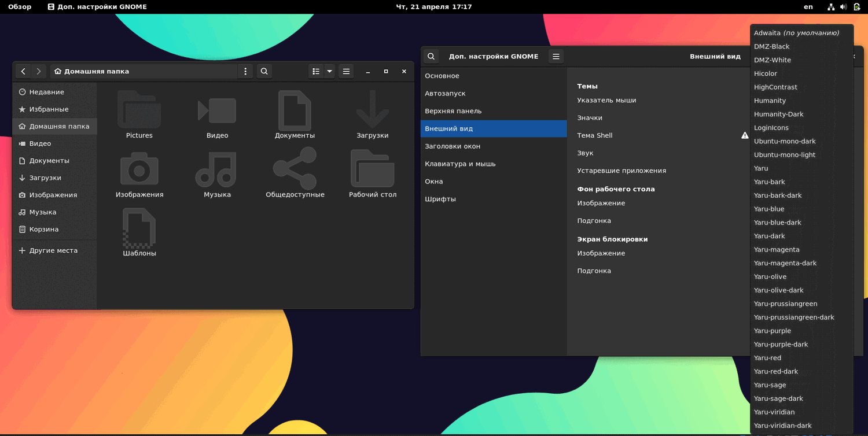Image resolution: width=868 pixels, height=436 pixels.
Task: Click the warning icon beside Тема Shell
Action: 745,135
